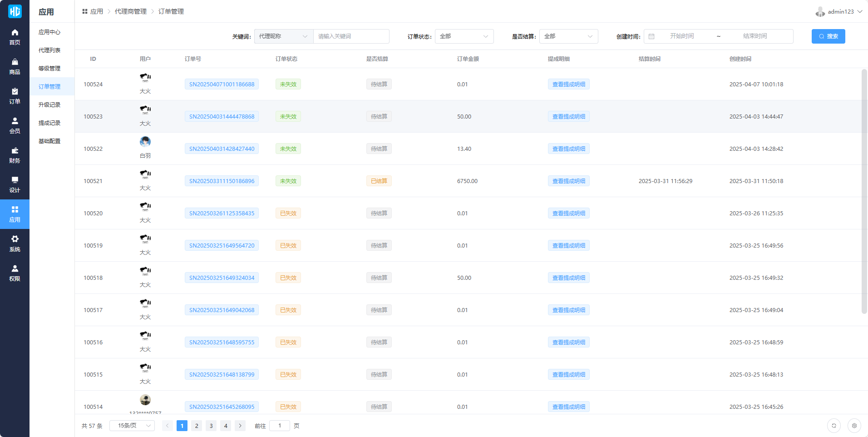Open 提成记录 in the submenu
Image resolution: width=868 pixels, height=437 pixels.
49,123
